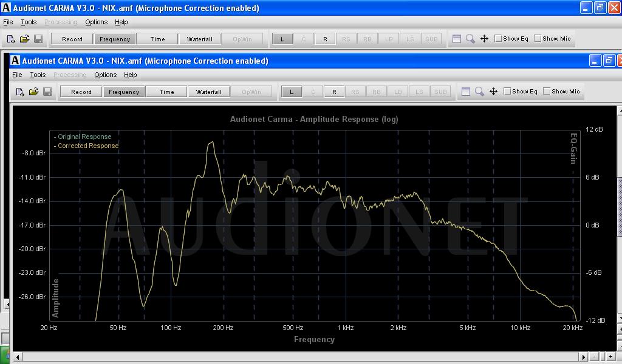622x364 pixels.
Task: Click vertical scrollbar thumb at right edge
Action: point(620,206)
